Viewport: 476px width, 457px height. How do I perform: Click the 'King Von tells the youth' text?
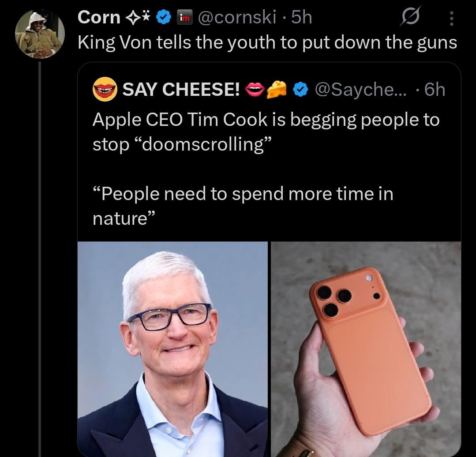(x=267, y=42)
